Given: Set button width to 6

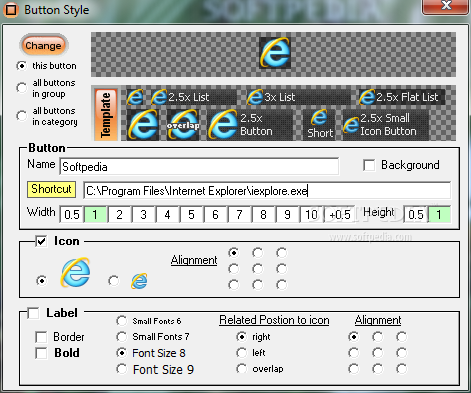Looking at the screenshot, I should pos(215,214).
